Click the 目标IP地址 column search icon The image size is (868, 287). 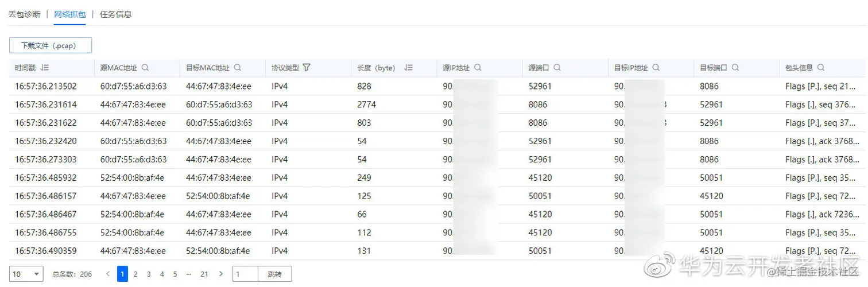(x=656, y=68)
